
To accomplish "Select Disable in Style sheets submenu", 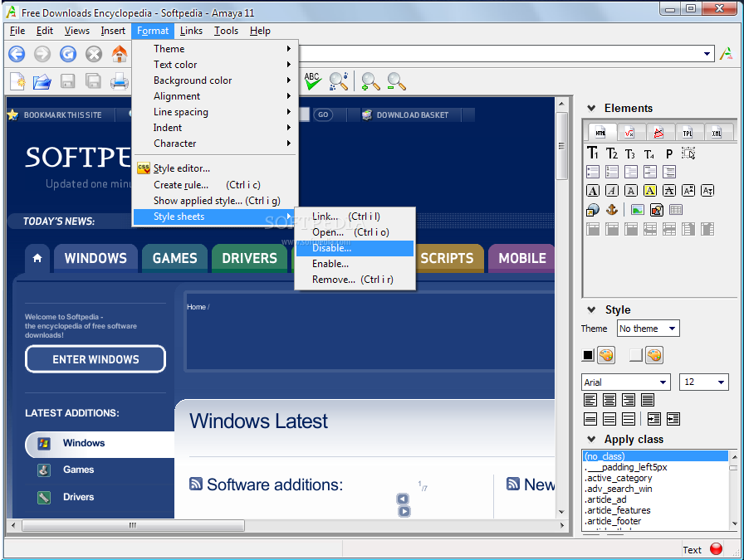I will click(x=355, y=248).
